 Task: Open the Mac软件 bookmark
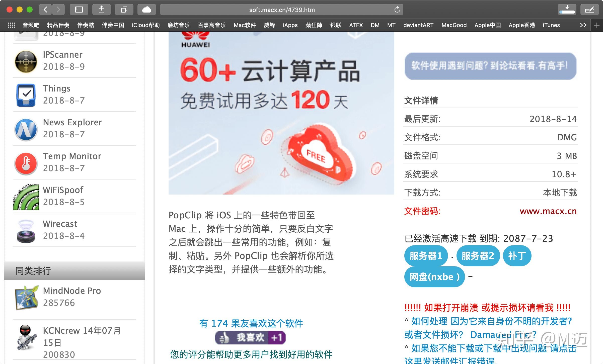tap(245, 25)
